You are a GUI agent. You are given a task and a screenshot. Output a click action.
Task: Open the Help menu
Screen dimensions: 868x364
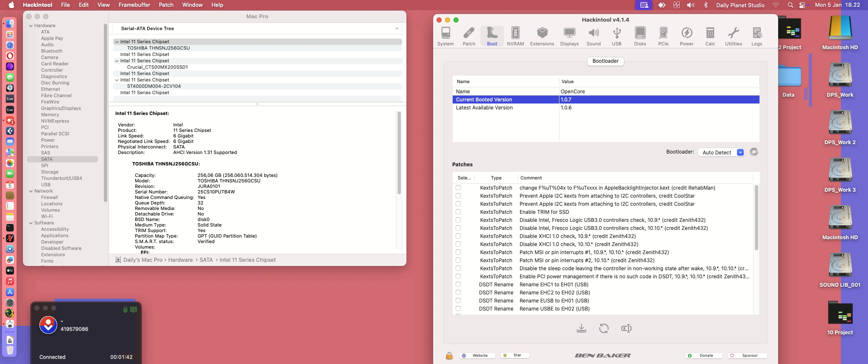217,5
